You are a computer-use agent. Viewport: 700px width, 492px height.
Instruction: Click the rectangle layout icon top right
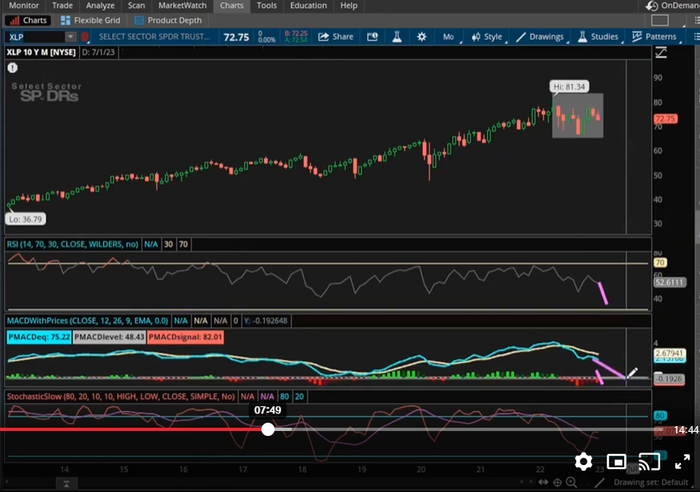[x=660, y=21]
